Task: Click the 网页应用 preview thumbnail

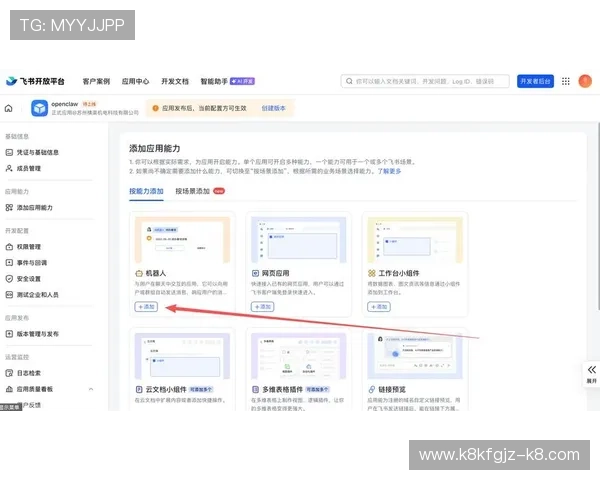Action: (x=299, y=240)
